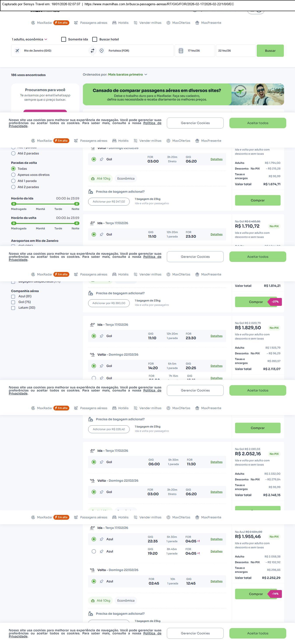
Task: Open the '1 adulto, econômica' passenger dropdown
Action: pos(30,40)
